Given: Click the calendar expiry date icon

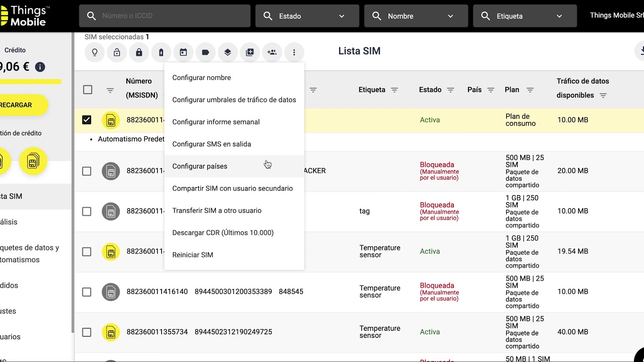Looking at the screenshot, I should 183,52.
